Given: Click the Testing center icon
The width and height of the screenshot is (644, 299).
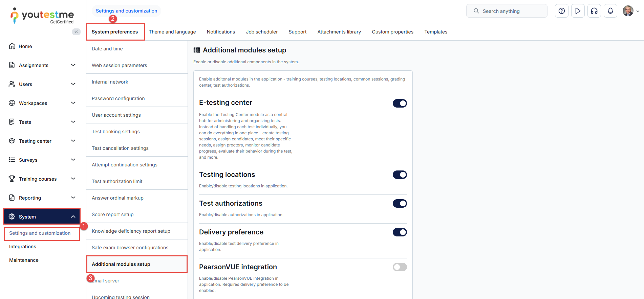Looking at the screenshot, I should pyautogui.click(x=12, y=141).
